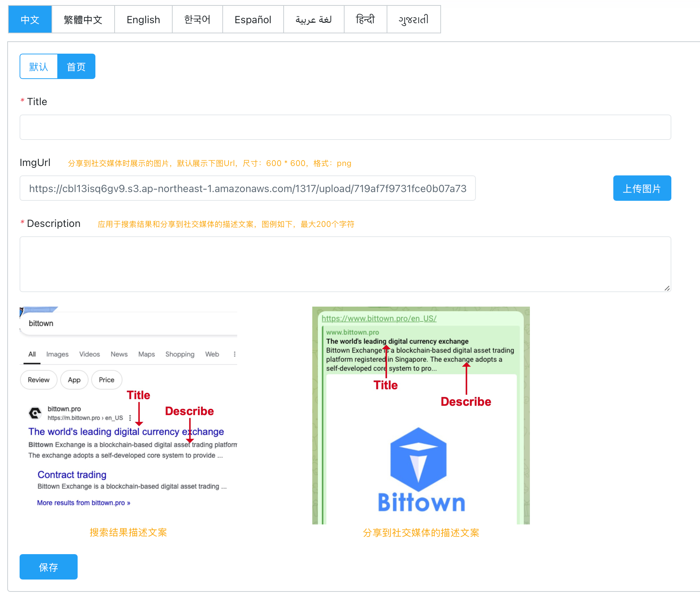Click the ImgUrl hint text about 600 * 600 png
Viewport: 700px width, 598px height.
point(210,163)
